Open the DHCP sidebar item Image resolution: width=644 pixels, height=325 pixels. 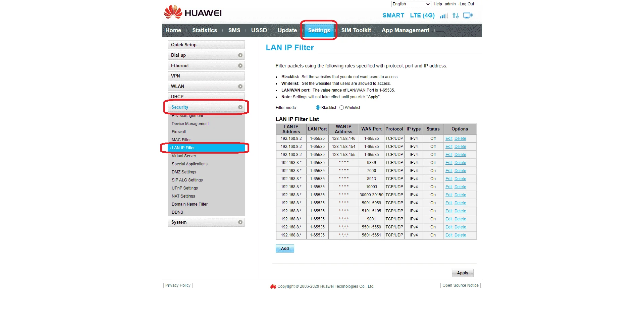(206, 97)
